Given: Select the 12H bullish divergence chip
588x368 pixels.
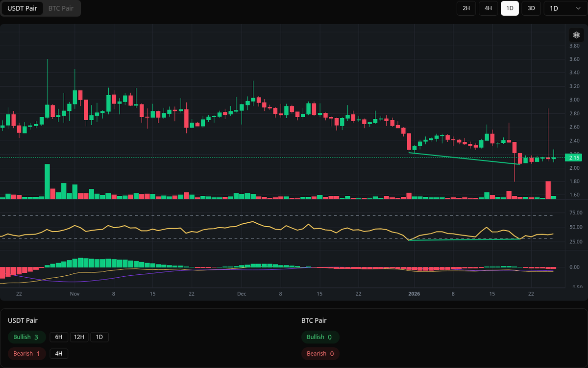Looking at the screenshot, I should coord(79,337).
